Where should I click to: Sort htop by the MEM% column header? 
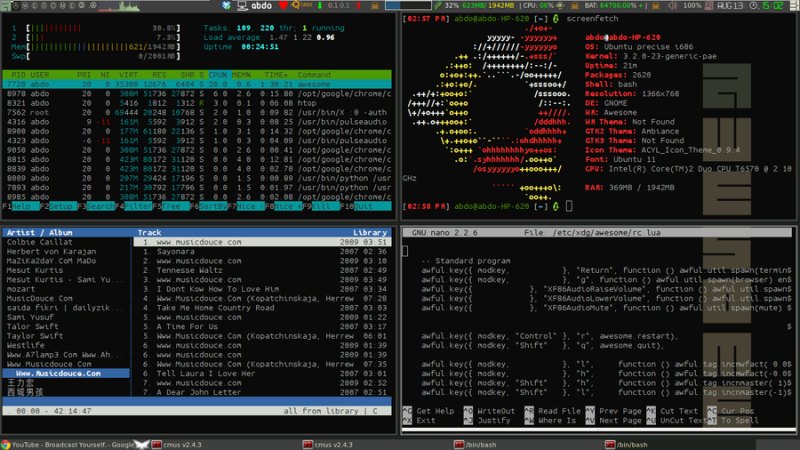pos(241,74)
